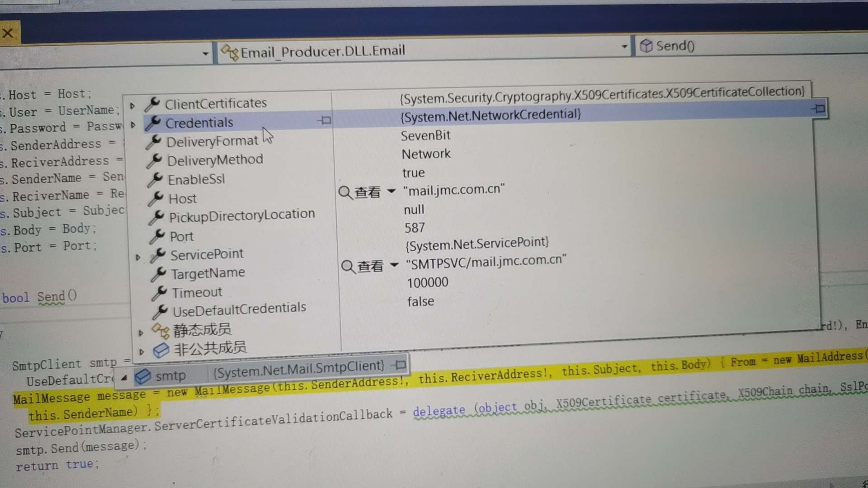Click the Credentials wrench icon
This screenshot has height=488, width=868.
point(153,123)
